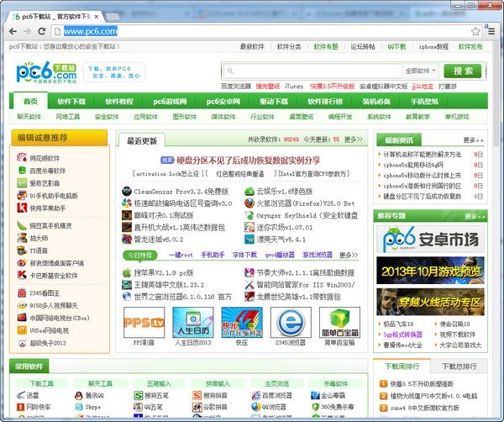
Task: Open the 全部软件 search category dropdown
Action: point(421,71)
